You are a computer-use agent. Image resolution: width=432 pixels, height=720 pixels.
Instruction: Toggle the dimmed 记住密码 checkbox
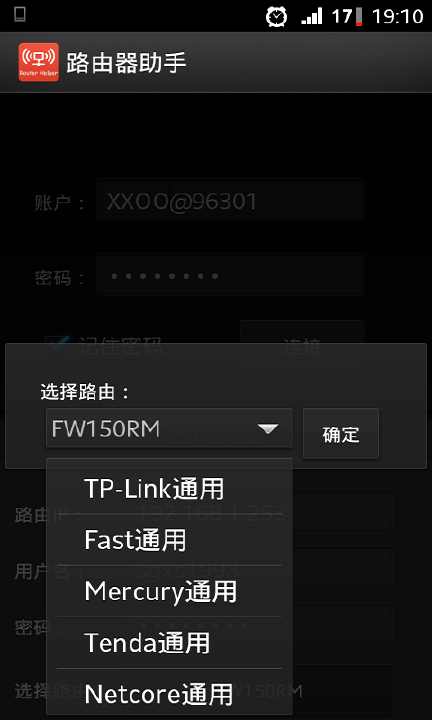(x=57, y=341)
